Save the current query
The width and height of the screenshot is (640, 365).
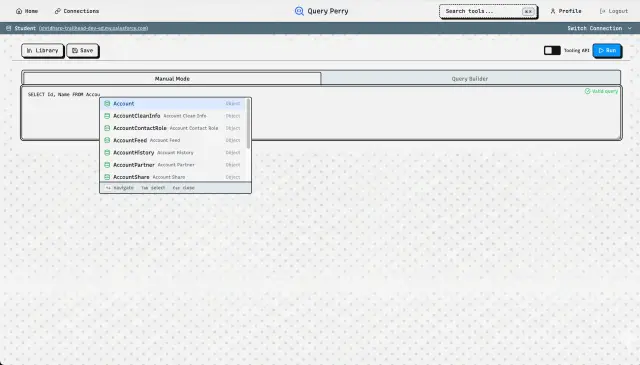coord(82,51)
